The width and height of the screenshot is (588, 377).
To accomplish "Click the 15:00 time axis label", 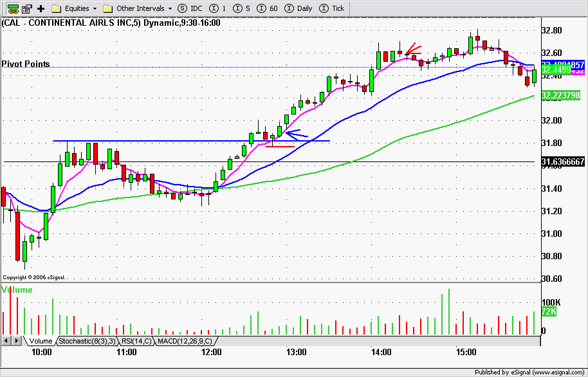I will point(466,353).
